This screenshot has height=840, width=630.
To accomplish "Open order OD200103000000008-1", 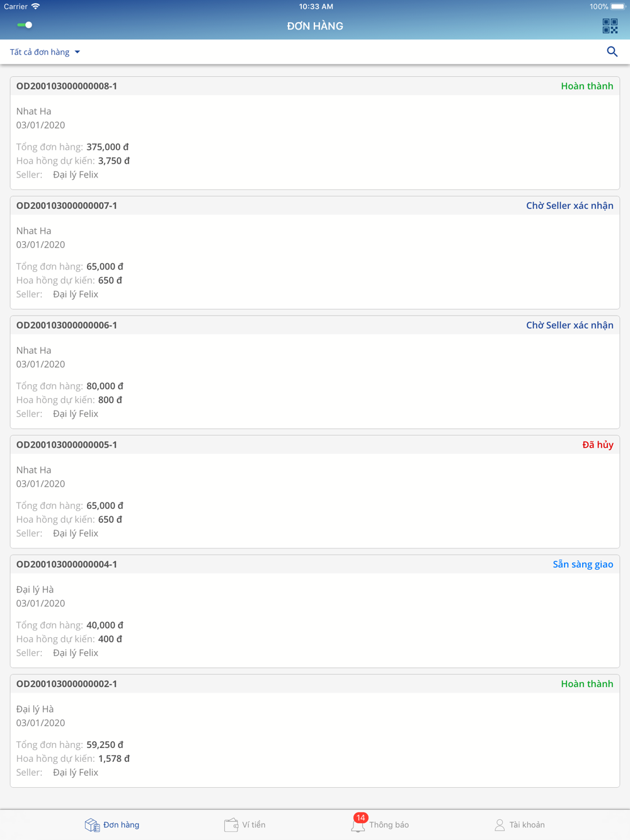I will coord(315,133).
